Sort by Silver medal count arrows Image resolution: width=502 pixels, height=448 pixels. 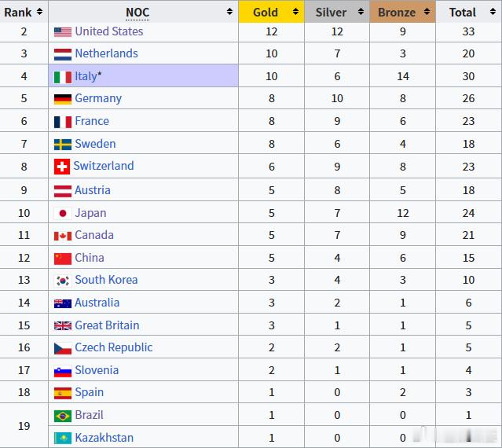(361, 12)
